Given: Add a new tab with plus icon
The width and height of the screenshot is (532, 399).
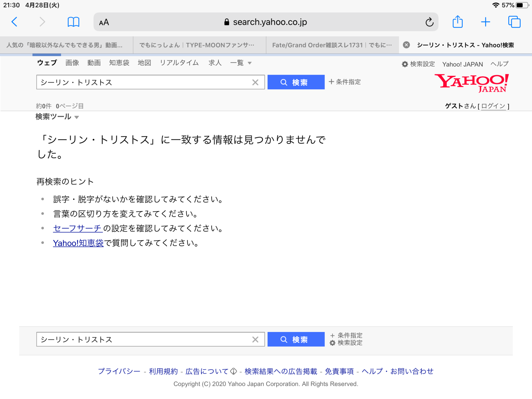Looking at the screenshot, I should [485, 22].
